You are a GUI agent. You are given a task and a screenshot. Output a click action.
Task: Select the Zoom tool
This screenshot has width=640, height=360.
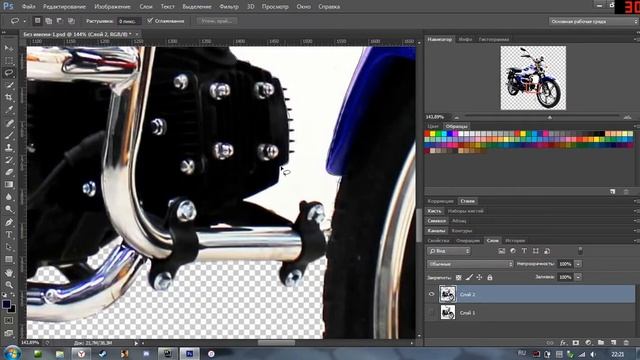tap(9, 285)
